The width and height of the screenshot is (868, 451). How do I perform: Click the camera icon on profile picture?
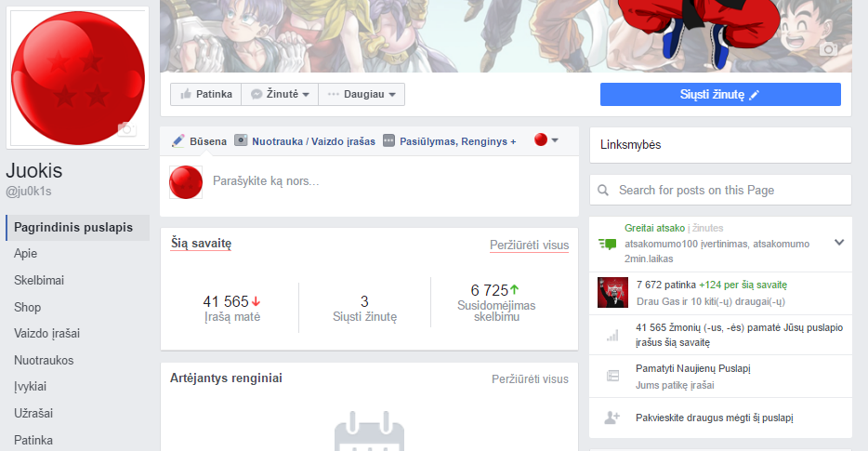tap(126, 129)
